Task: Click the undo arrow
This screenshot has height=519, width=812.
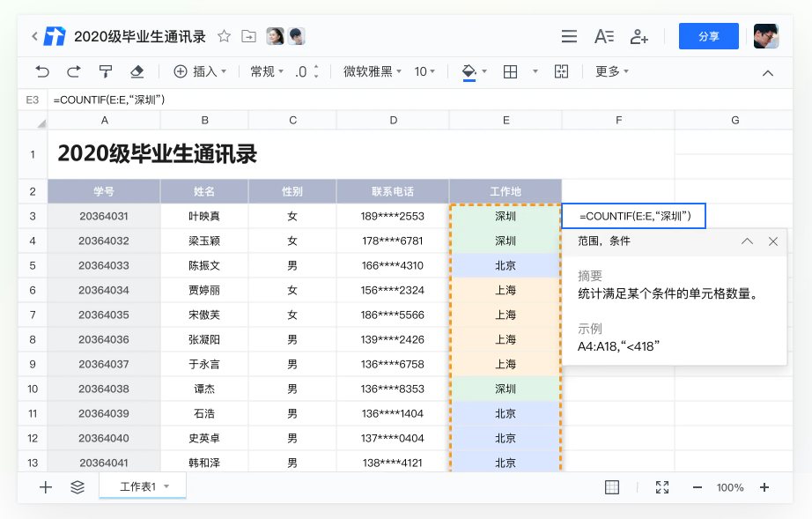Action: pyautogui.click(x=42, y=71)
